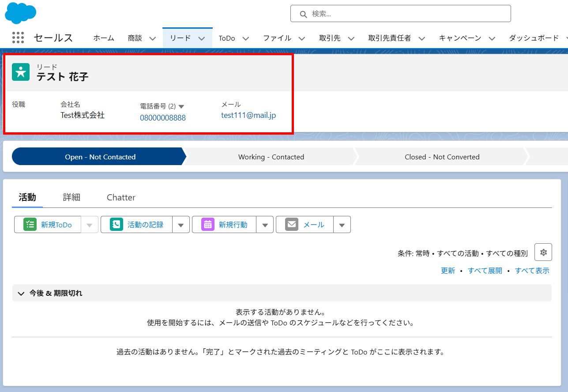
Task: Click phone number 08000008888 link
Action: [163, 118]
